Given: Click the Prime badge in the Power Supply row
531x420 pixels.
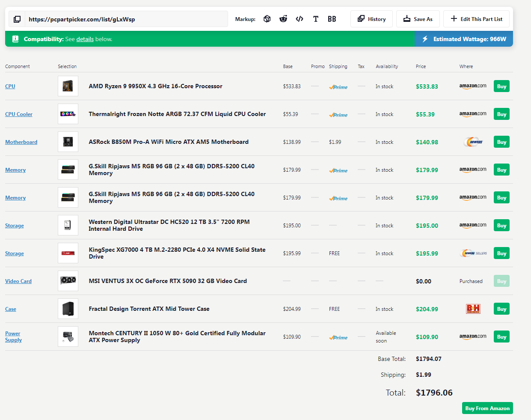Looking at the screenshot, I should click(x=338, y=337).
